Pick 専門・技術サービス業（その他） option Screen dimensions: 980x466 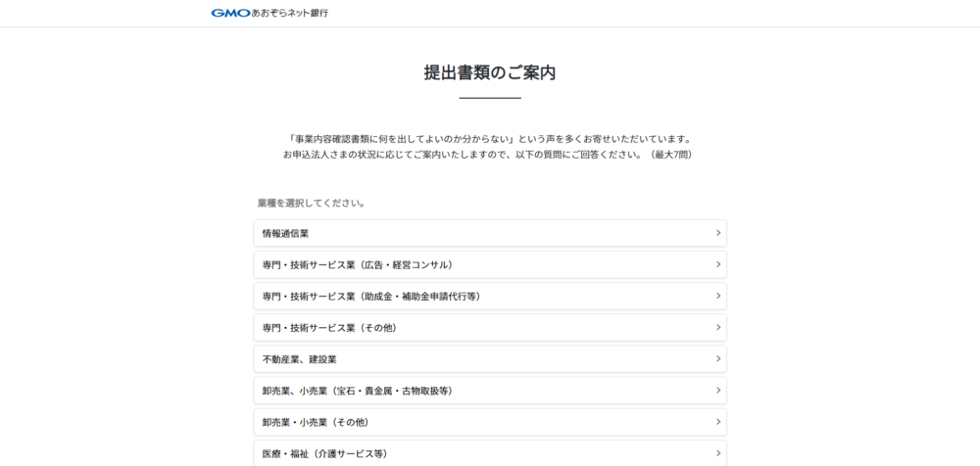tap(490, 327)
